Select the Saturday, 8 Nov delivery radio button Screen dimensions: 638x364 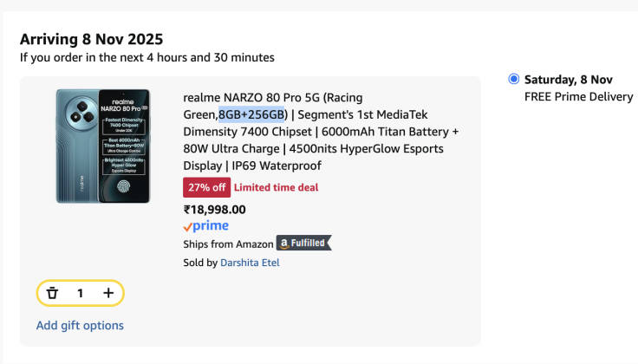(x=514, y=79)
